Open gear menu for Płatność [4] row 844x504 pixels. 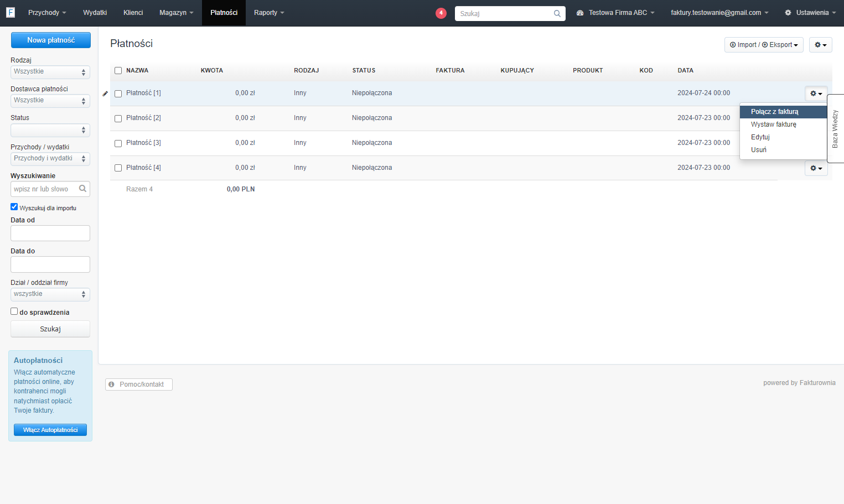[816, 168]
